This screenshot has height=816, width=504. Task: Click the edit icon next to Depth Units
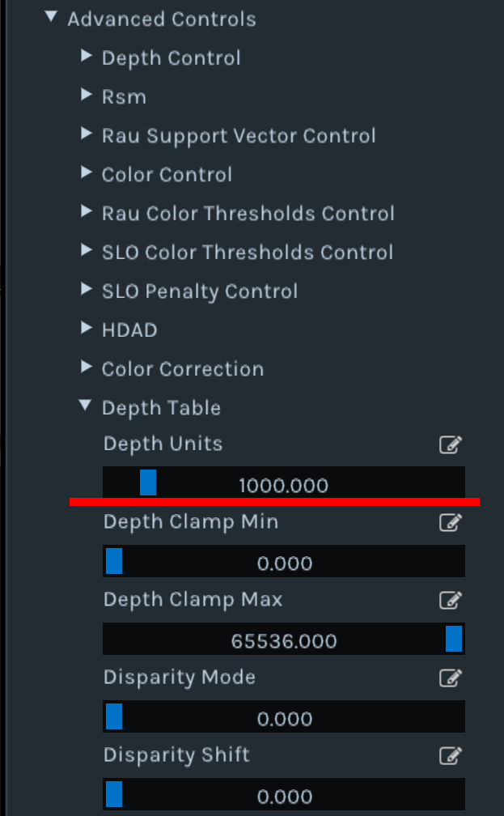click(x=451, y=444)
